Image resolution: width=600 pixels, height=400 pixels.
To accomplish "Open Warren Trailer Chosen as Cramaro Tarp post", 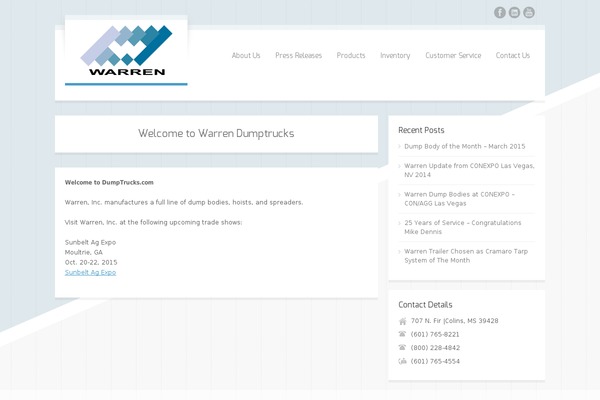I will point(466,256).
